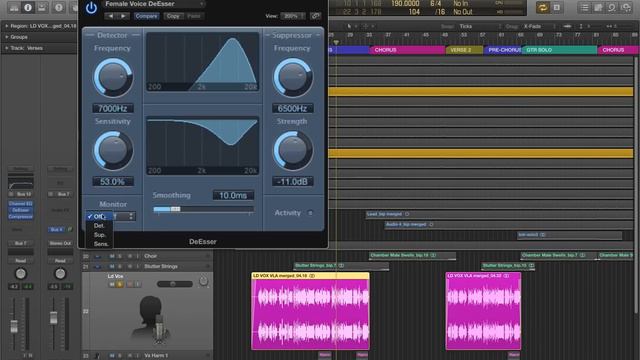Viewport: 640px width, 360px height.
Task: Record-enable the Ld Vox track
Action: pos(129,284)
